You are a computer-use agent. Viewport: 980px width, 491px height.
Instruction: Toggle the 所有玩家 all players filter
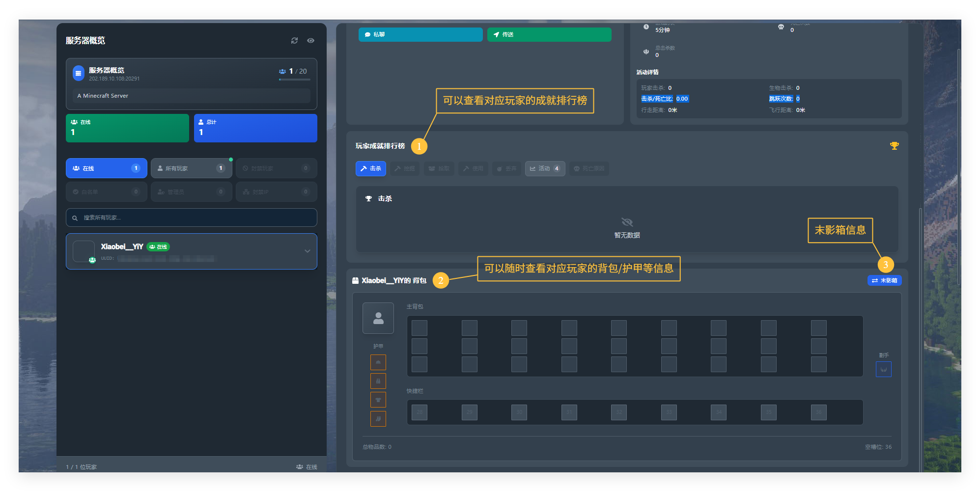[191, 168]
